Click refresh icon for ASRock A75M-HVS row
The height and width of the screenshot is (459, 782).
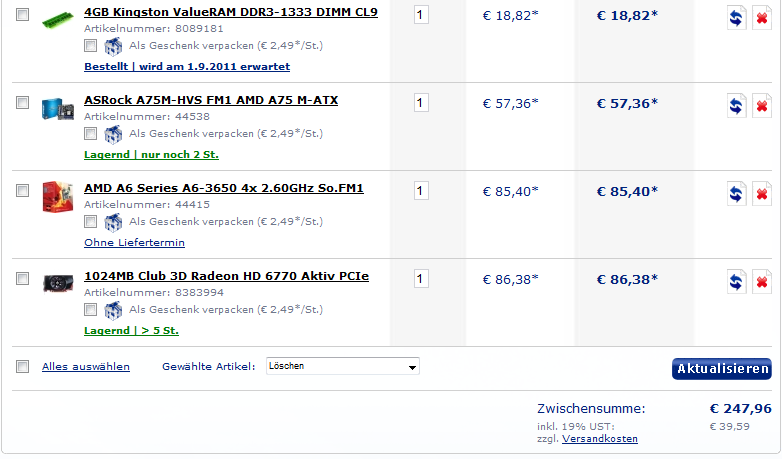[736, 106]
